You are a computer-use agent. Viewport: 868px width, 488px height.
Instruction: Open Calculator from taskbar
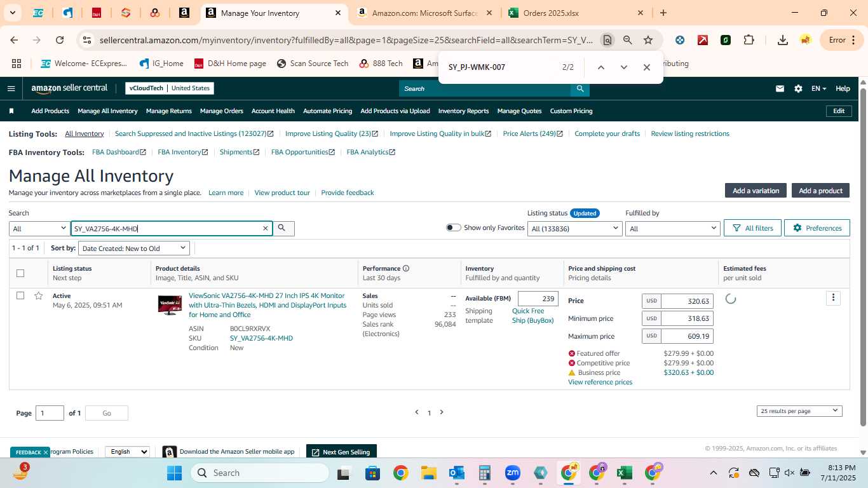pos(484,473)
